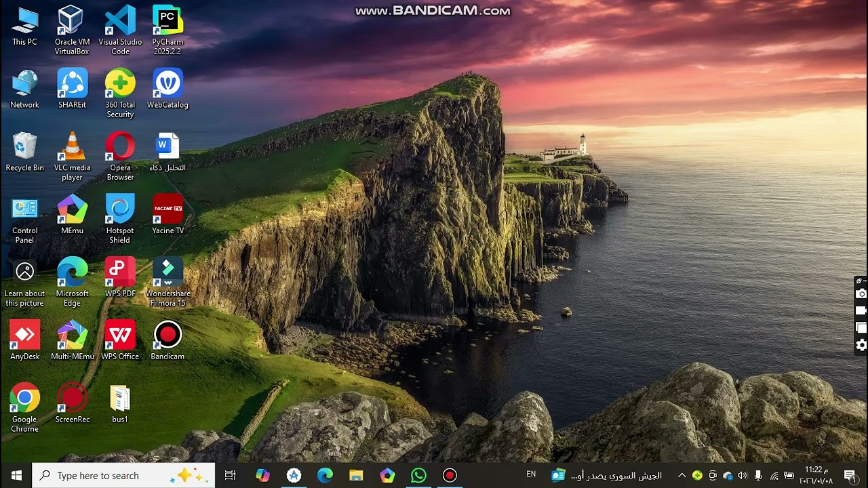Select the Google Chrome desktop shortcut
This screenshot has height=488, width=868.
click(24, 408)
